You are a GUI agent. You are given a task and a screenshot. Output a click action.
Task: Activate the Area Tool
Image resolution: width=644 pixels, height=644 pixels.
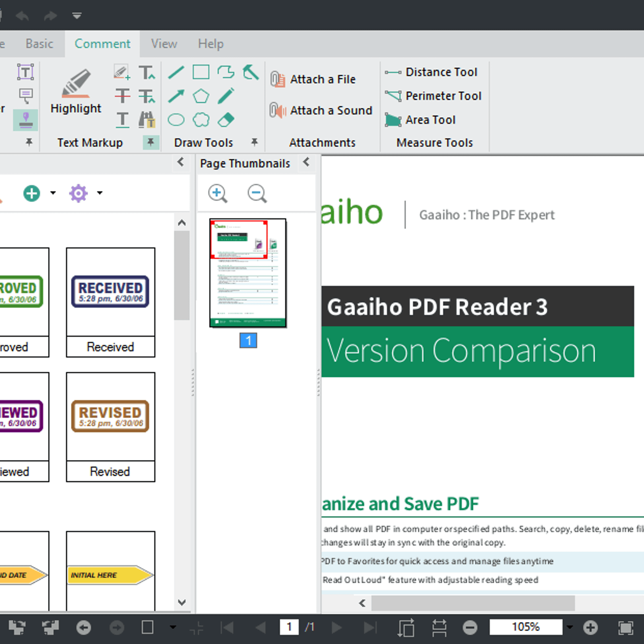coord(420,120)
